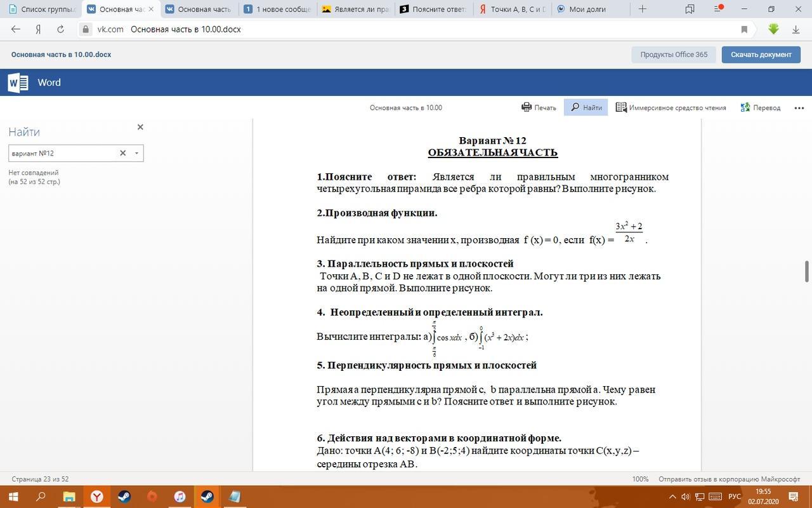Image resolution: width=812 pixels, height=508 pixels.
Task: Show hidden tray icons chevron
Action: click(672, 497)
